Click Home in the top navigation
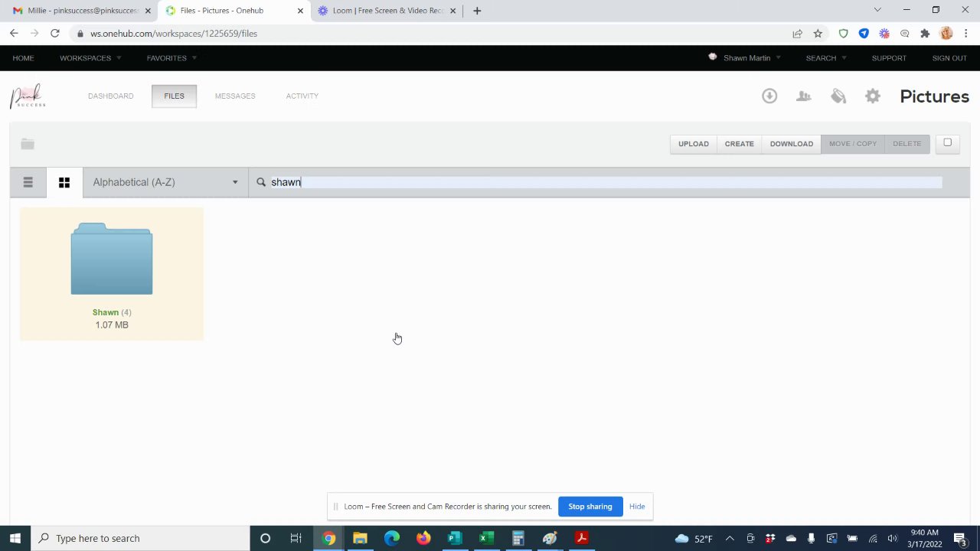 23,58
